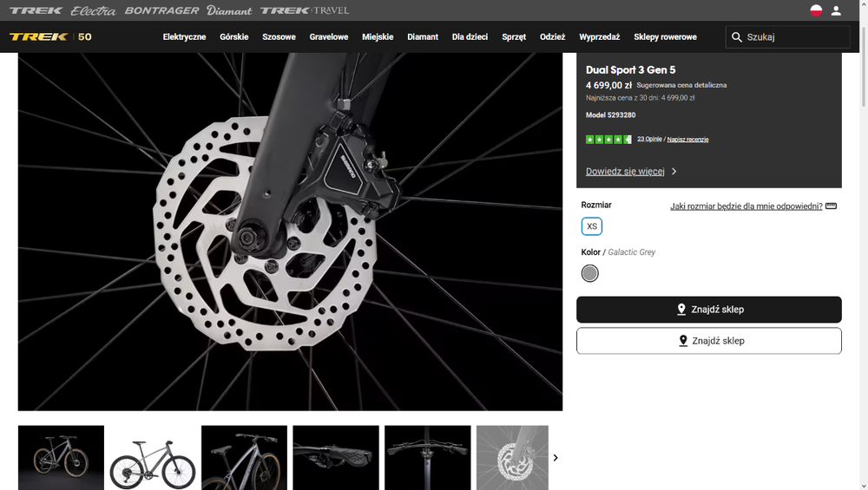
Task: Click the size guide ruler icon
Action: pos(831,206)
